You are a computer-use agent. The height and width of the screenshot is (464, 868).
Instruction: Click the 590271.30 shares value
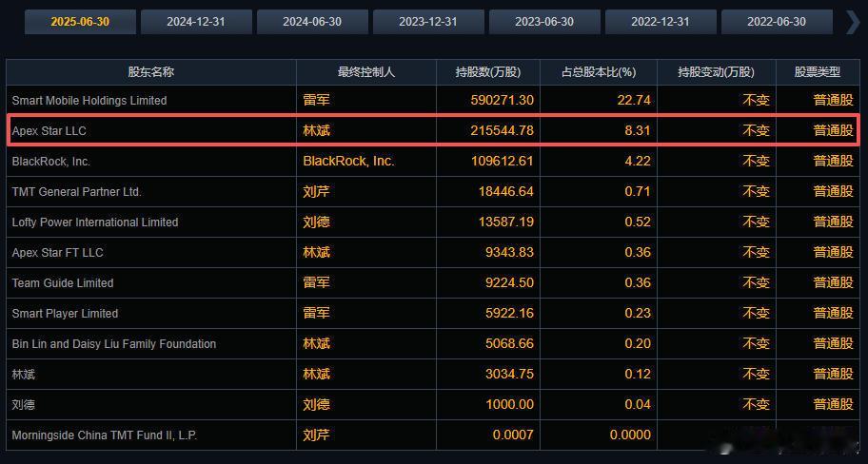503,100
